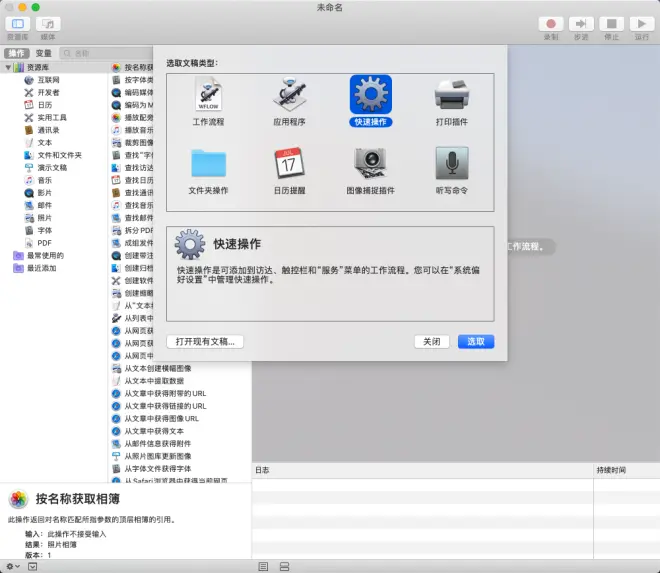Show the log list view icon

coord(263,567)
